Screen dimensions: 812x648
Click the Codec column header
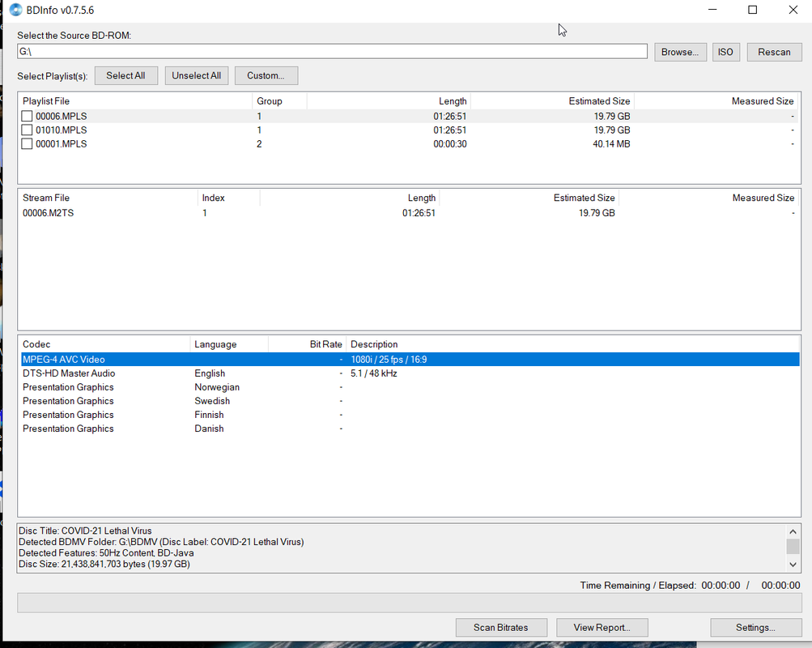104,344
